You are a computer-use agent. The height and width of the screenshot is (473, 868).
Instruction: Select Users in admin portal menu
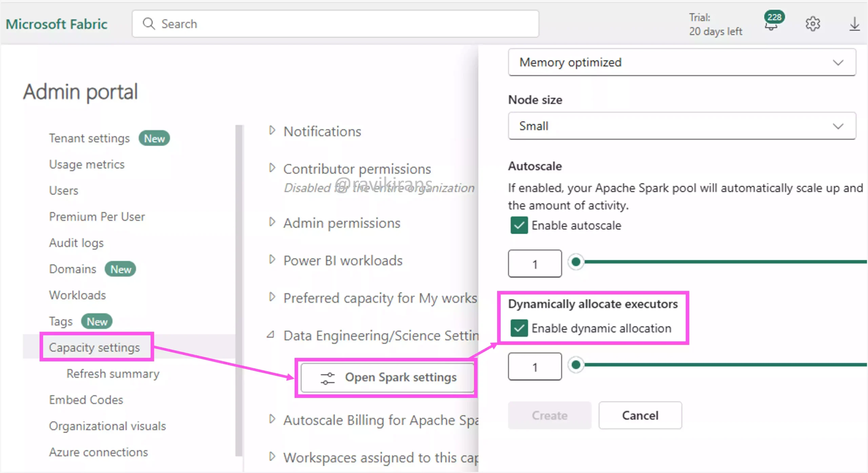(63, 190)
